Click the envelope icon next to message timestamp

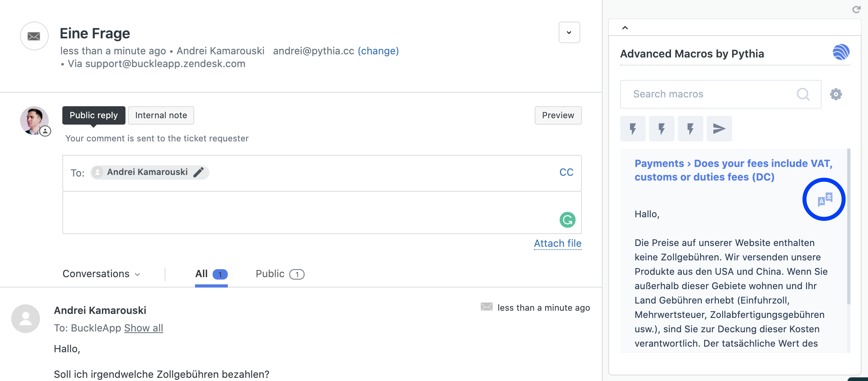click(486, 307)
